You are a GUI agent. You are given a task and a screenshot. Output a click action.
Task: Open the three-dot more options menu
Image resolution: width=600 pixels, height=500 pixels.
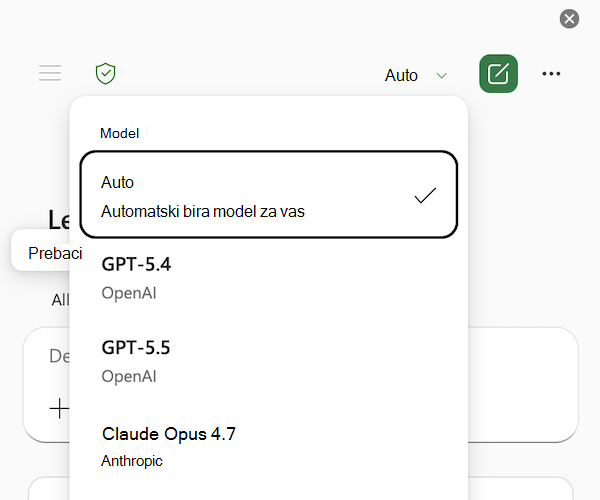coord(551,73)
